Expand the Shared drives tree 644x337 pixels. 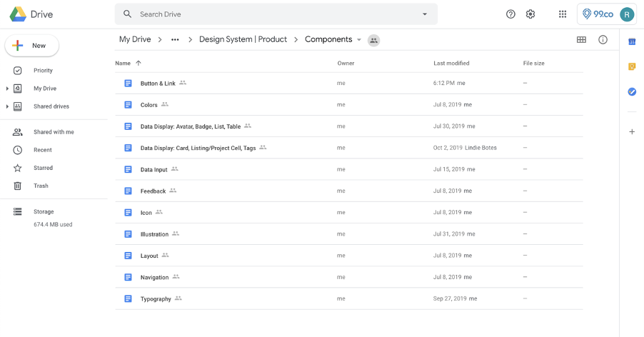(7, 106)
